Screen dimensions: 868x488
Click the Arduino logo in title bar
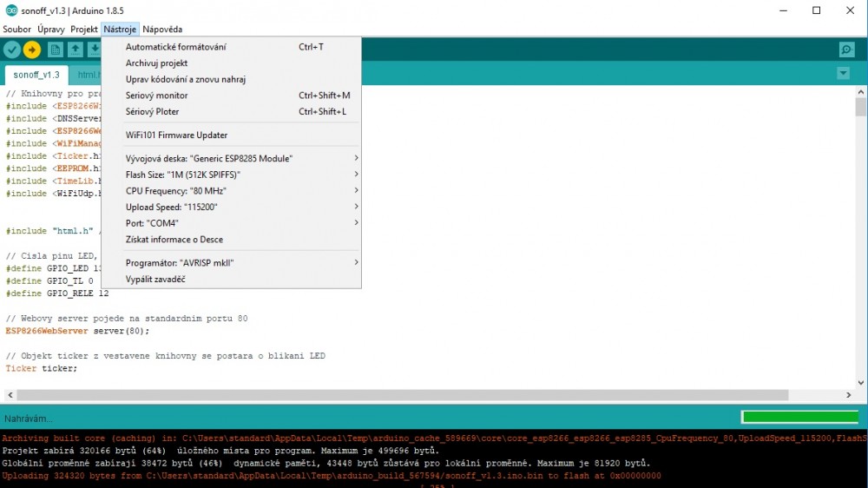(x=10, y=10)
